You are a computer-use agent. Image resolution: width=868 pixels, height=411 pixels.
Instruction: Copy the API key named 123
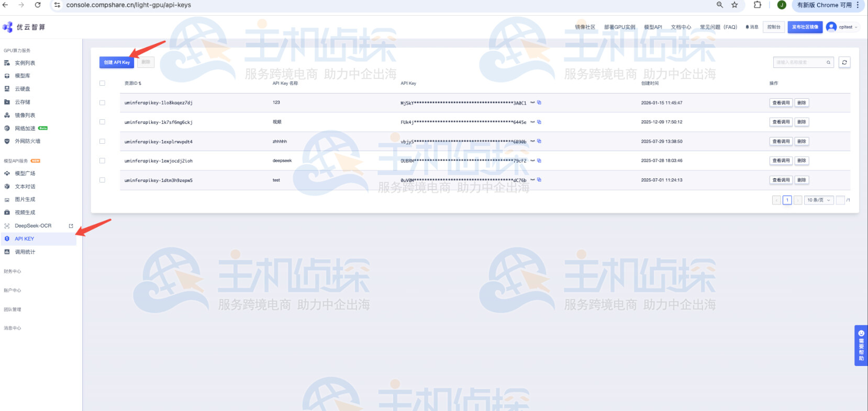[539, 102]
